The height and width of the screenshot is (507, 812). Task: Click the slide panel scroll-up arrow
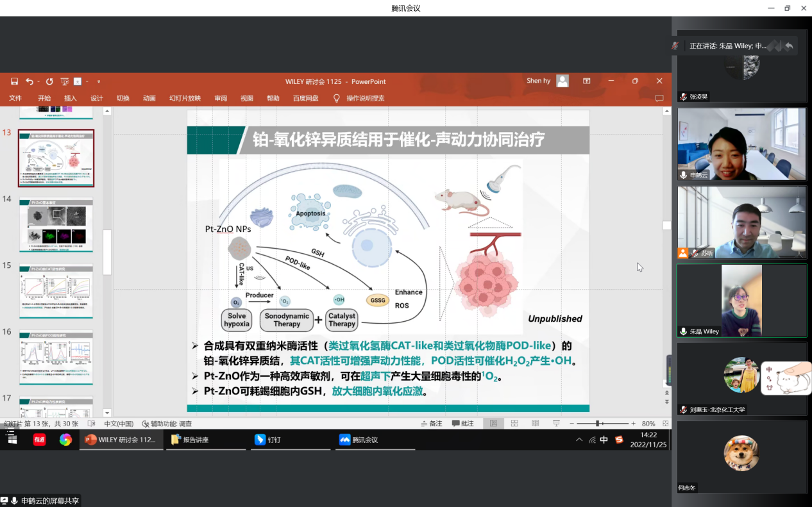coord(107,112)
